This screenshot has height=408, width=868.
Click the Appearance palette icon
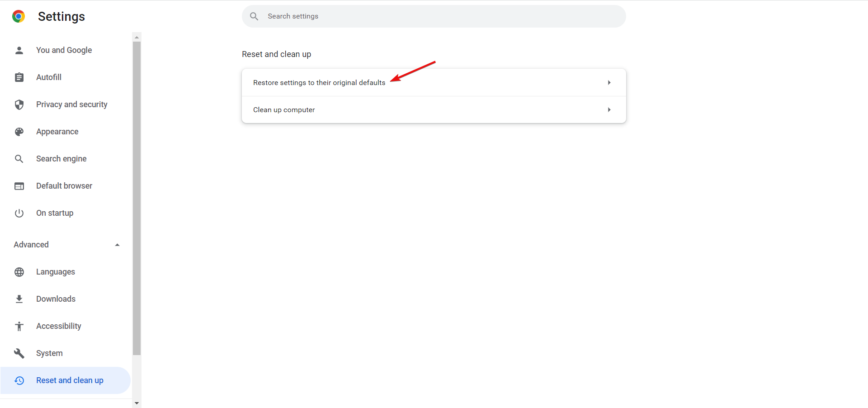point(19,132)
